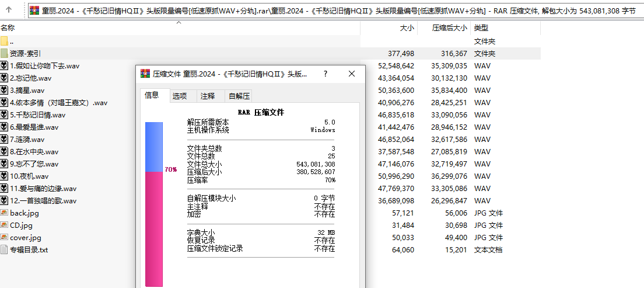644x288 pixels.
Task: Click the 70% compression ratio bar
Action: (154, 204)
